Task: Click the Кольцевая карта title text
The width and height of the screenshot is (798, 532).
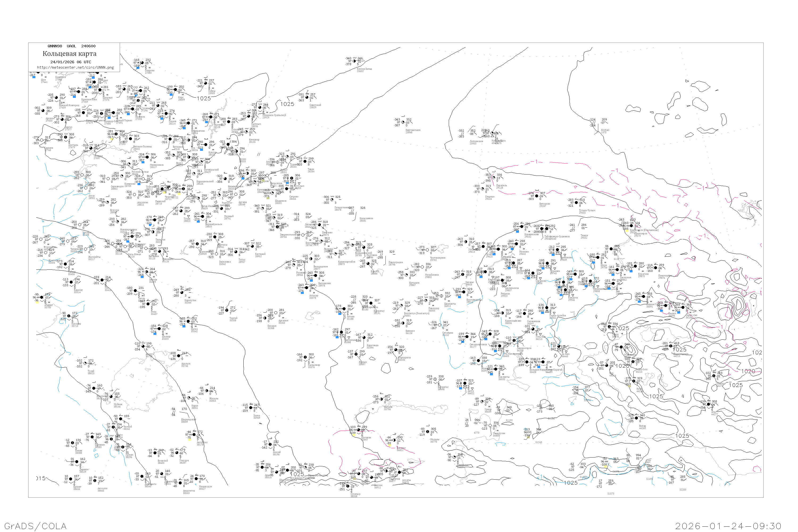Action: coord(69,54)
